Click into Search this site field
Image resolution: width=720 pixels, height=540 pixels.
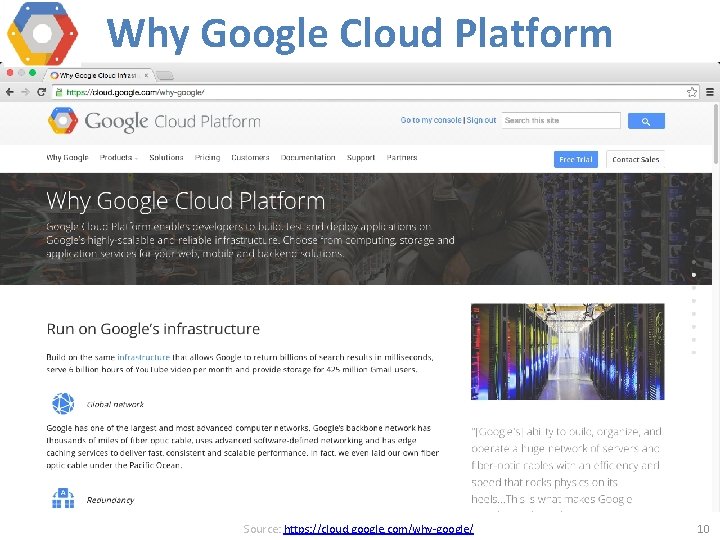[x=561, y=121]
